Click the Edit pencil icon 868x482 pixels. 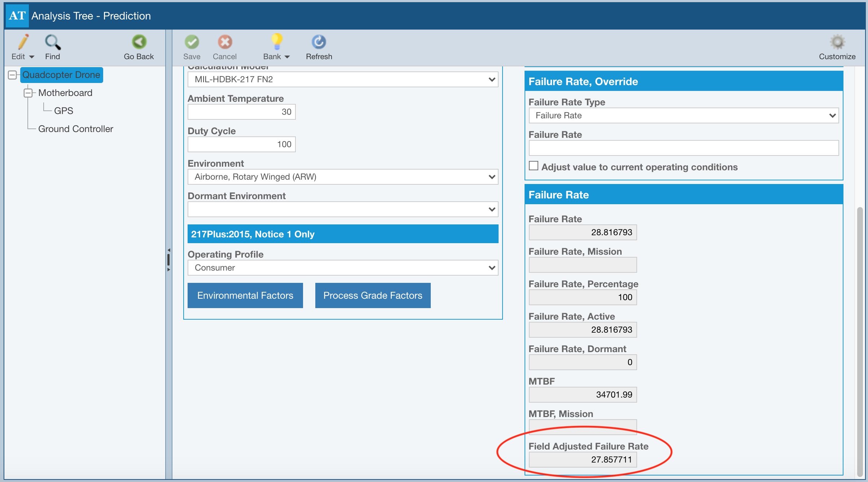[23, 43]
